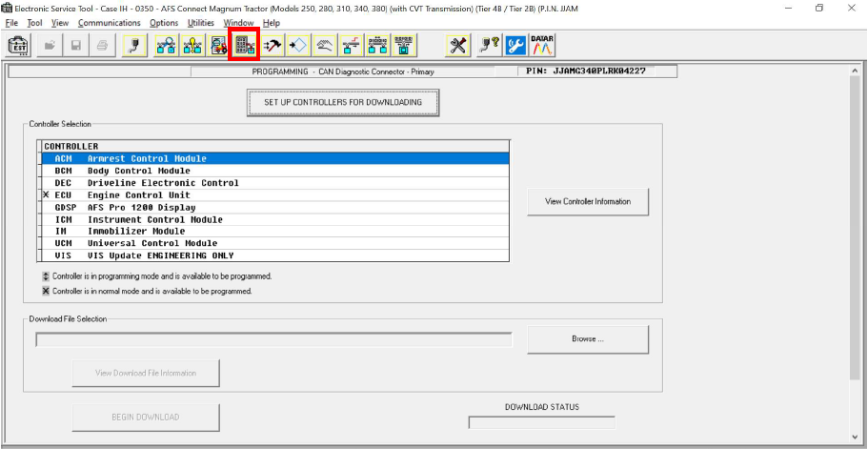The height and width of the screenshot is (449, 868).
Task: Select GDSP AFS Pro 1200 Display row
Action: click(275, 207)
